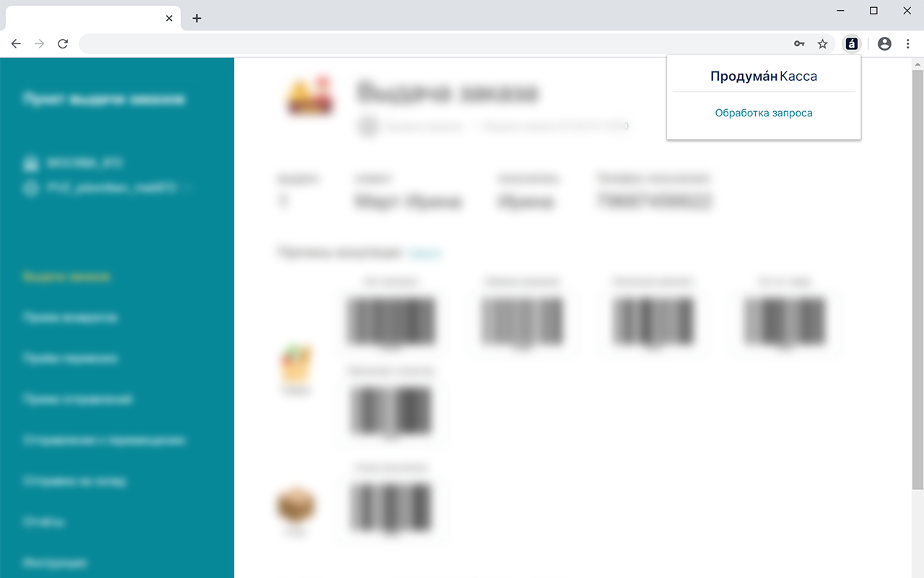Click the browser forward arrow
The image size is (924, 578).
tap(40, 44)
